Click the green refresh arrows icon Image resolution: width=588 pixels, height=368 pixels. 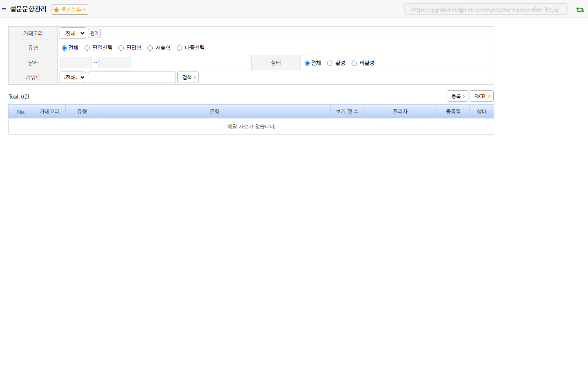(x=580, y=9)
